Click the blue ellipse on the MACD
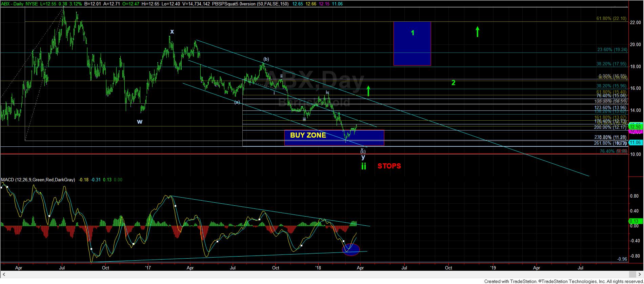 [x=351, y=250]
